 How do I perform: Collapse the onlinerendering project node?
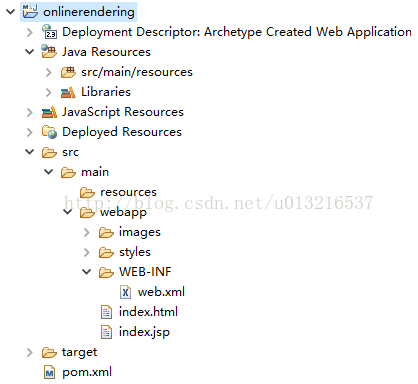point(11,12)
